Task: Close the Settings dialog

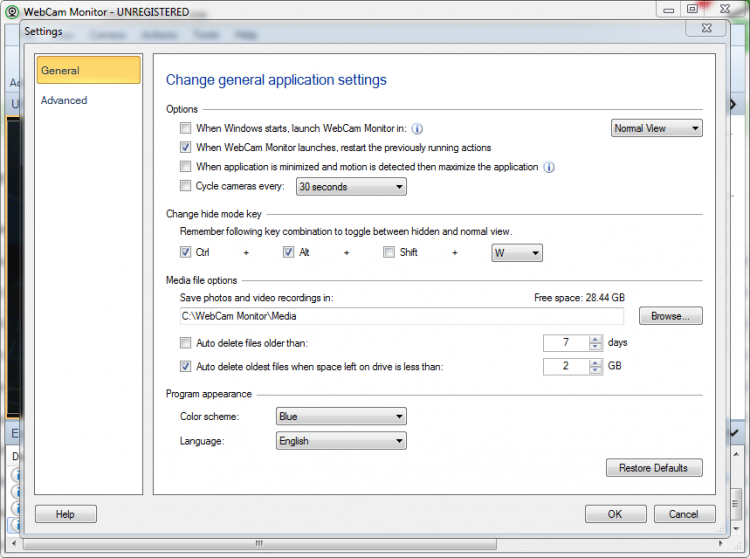Action: pyautogui.click(x=706, y=28)
